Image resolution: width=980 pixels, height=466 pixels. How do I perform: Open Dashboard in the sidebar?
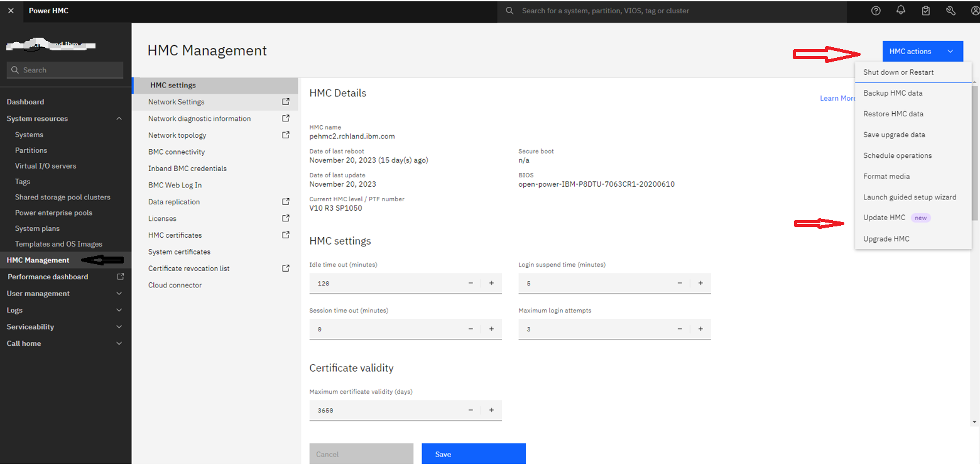pyautogui.click(x=25, y=102)
